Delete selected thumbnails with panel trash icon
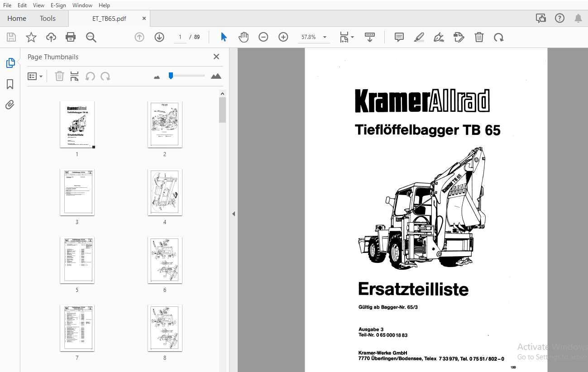588x372 pixels. (x=59, y=76)
